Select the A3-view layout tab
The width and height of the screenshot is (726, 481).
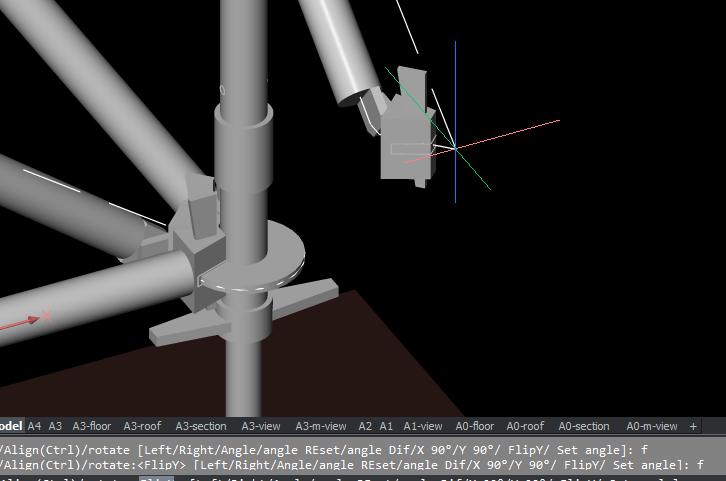(x=261, y=426)
